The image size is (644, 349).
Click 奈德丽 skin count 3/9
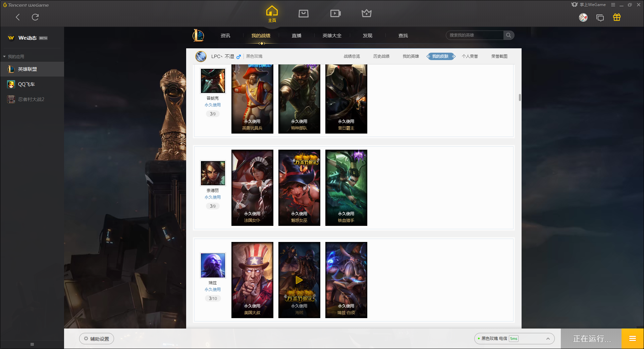pos(213,206)
